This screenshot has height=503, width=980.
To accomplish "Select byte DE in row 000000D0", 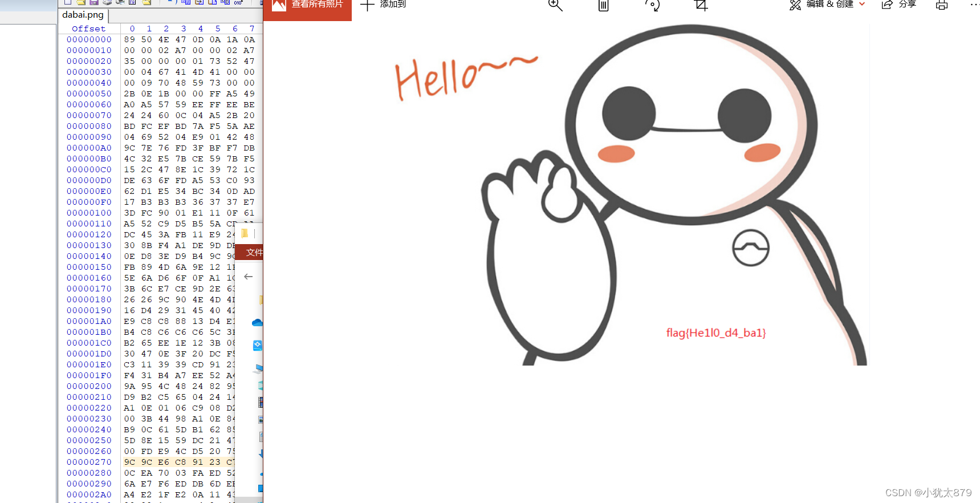I will tap(130, 180).
